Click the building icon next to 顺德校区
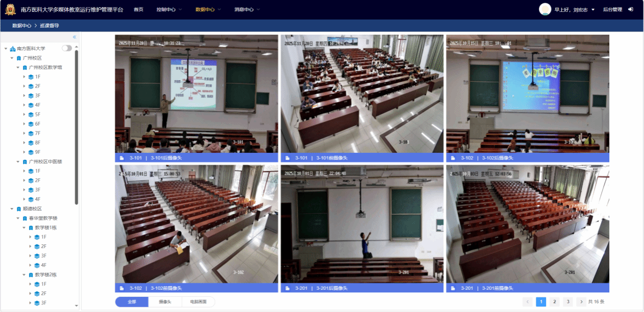The image size is (644, 312). (19, 209)
